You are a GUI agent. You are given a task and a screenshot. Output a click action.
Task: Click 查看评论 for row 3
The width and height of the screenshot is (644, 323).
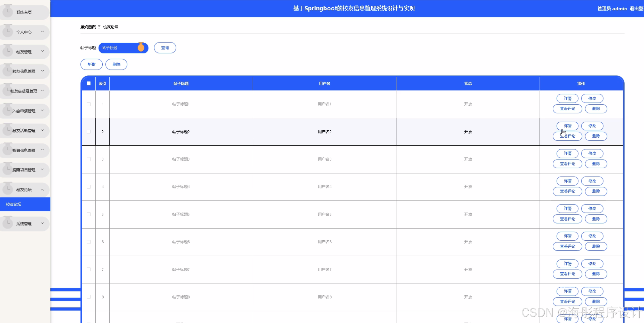567,164
